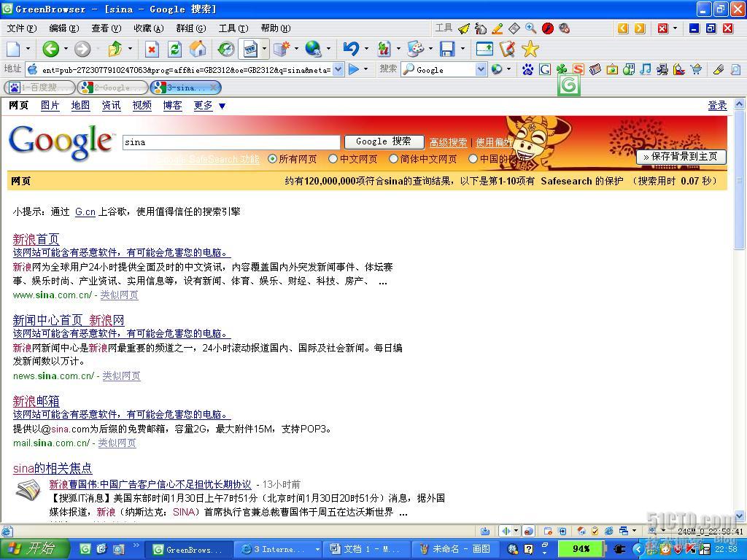Image resolution: width=747 pixels, height=560 pixels.
Task: Open the 新闻中心首页_新浪网 result link
Action: pyautogui.click(x=69, y=320)
